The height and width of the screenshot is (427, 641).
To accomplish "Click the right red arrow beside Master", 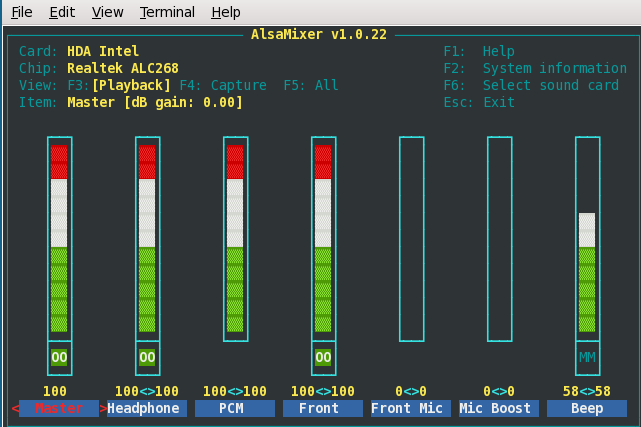I will [x=103, y=408].
